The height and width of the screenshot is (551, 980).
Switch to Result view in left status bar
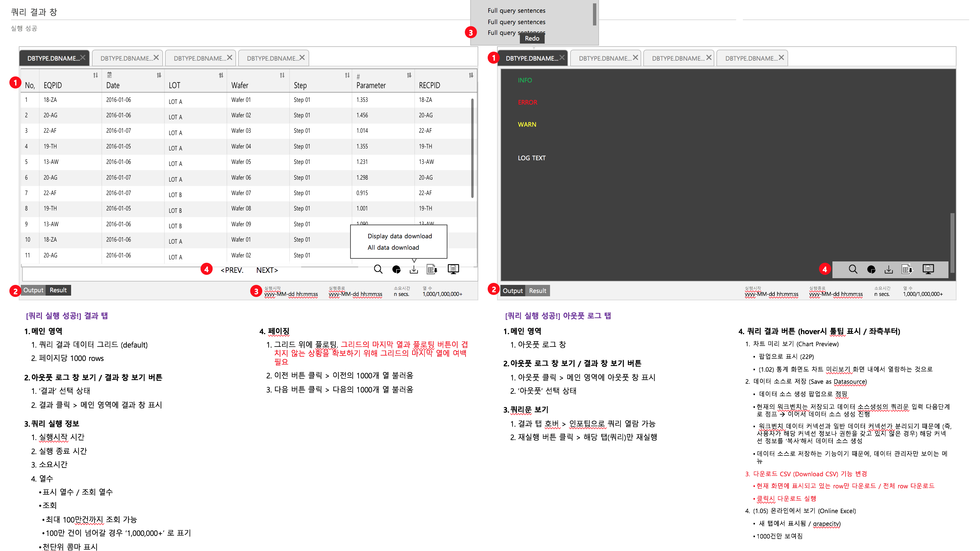point(58,290)
